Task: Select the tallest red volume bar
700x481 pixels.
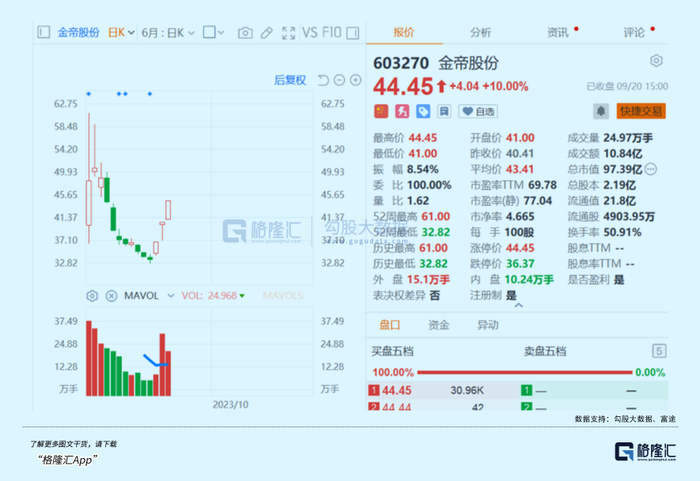Action: [89, 358]
